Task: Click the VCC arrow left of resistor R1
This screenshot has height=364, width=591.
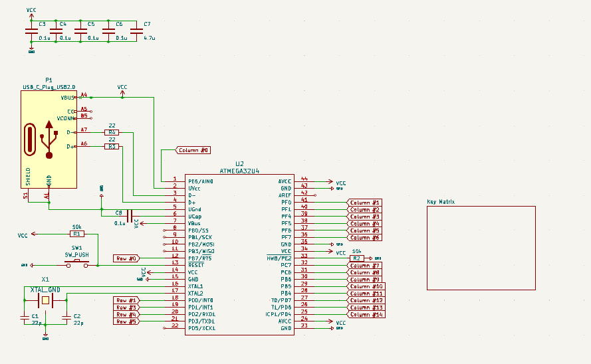Action: coord(27,234)
